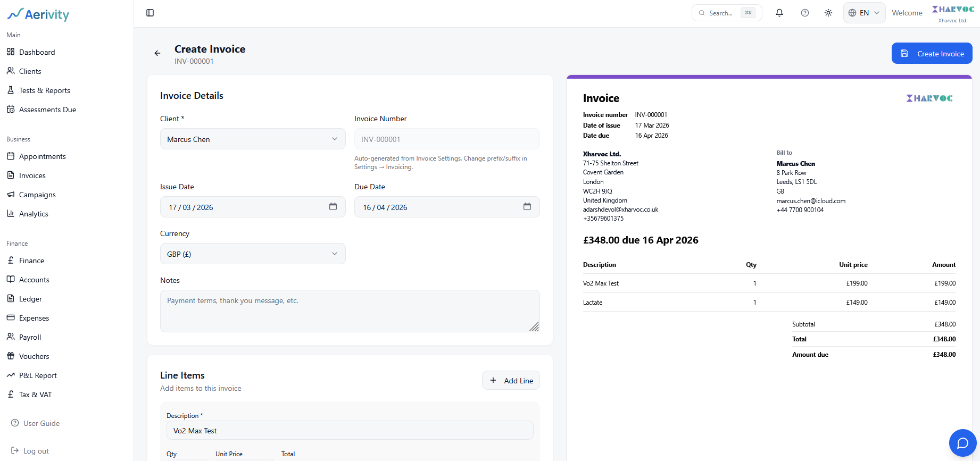
Task: Open the chat support bubble
Action: (x=962, y=443)
